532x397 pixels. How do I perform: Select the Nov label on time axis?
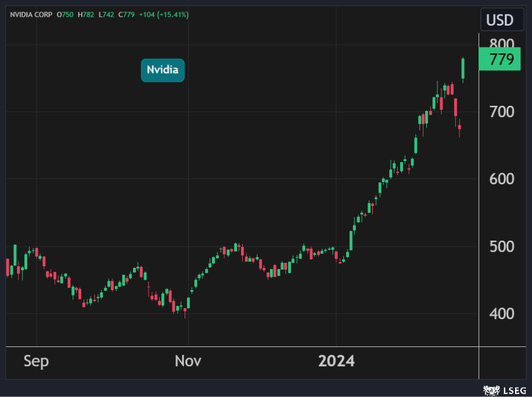coord(188,362)
